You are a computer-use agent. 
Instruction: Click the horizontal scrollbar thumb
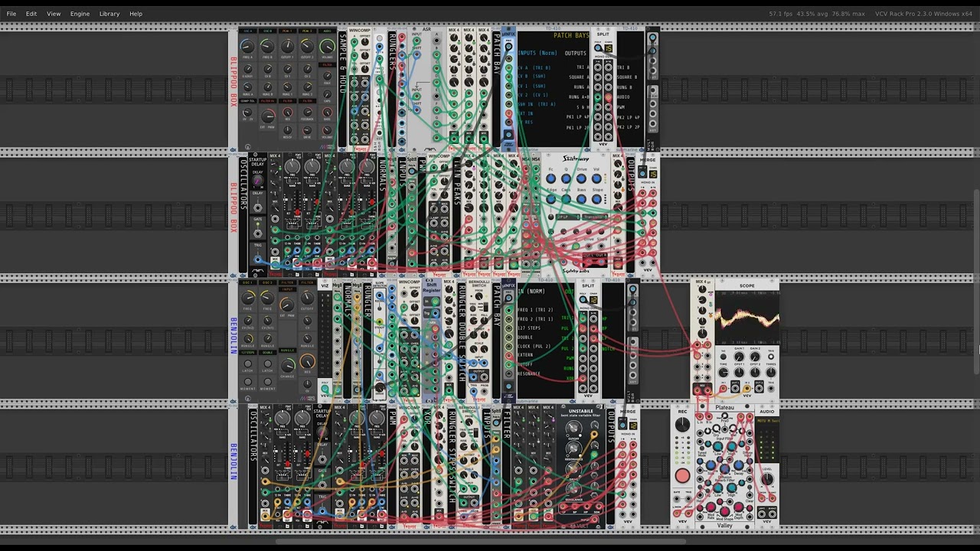pyautogui.click(x=481, y=542)
